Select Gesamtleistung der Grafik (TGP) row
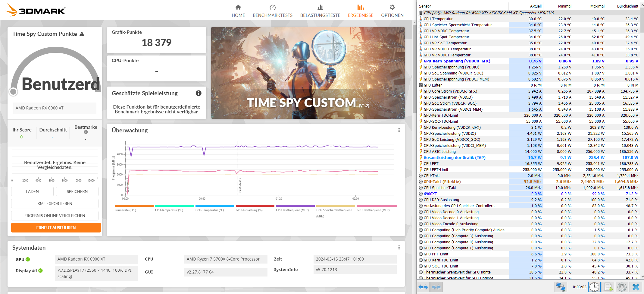The image size is (644, 294). [x=528, y=157]
